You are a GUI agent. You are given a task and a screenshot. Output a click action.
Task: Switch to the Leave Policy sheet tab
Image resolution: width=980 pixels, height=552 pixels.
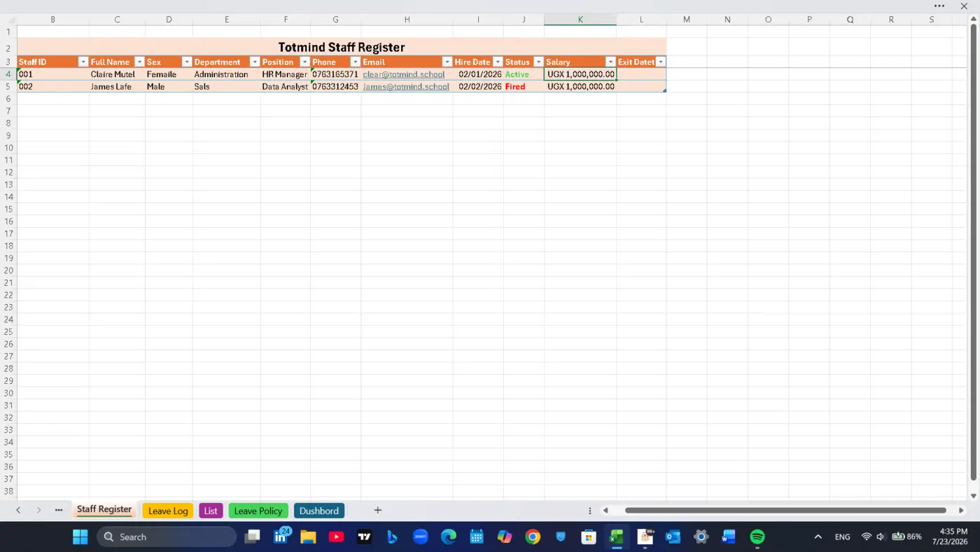(258, 511)
